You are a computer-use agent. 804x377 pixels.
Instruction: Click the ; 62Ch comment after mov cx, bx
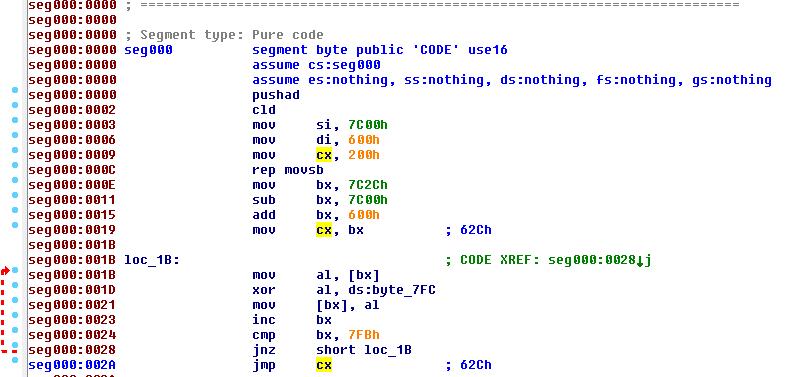[x=468, y=230]
